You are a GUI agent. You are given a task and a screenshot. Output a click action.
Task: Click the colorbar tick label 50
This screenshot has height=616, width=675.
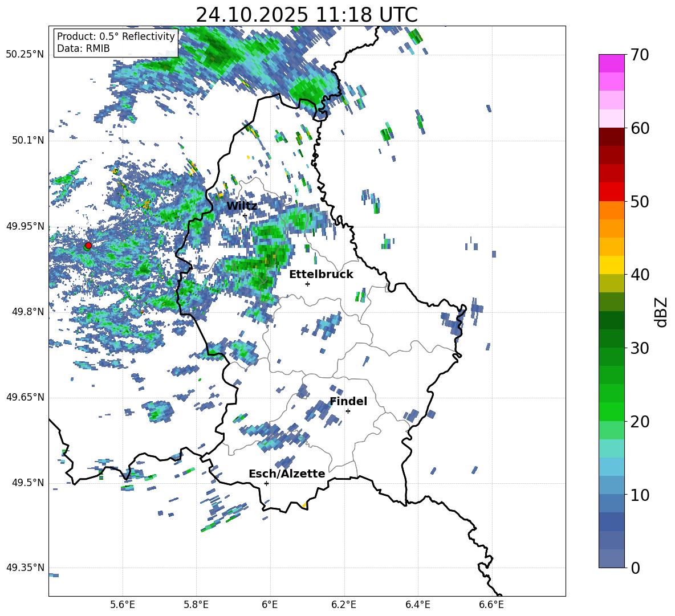coord(640,202)
